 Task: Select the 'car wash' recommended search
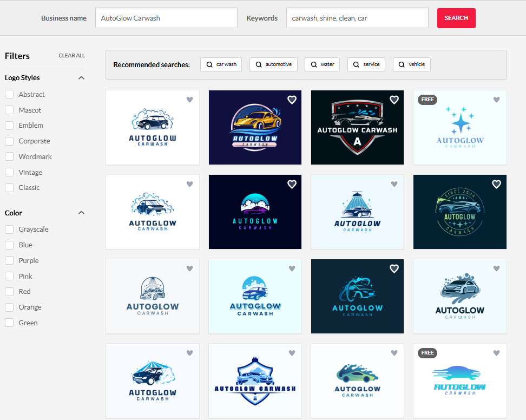221,64
